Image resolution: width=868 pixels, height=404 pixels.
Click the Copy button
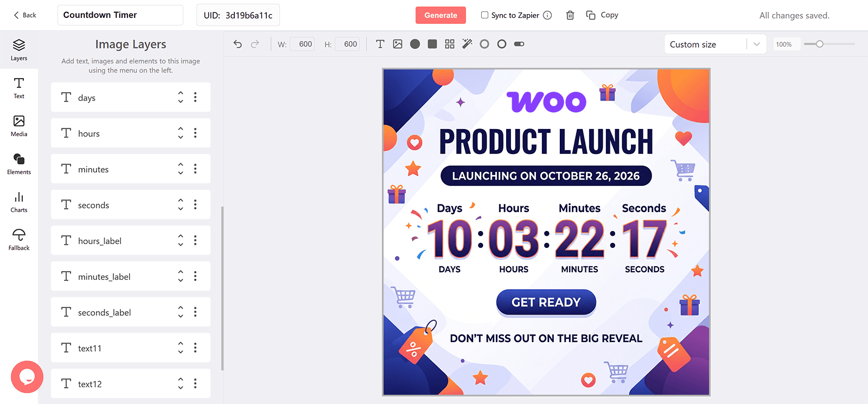(x=602, y=15)
